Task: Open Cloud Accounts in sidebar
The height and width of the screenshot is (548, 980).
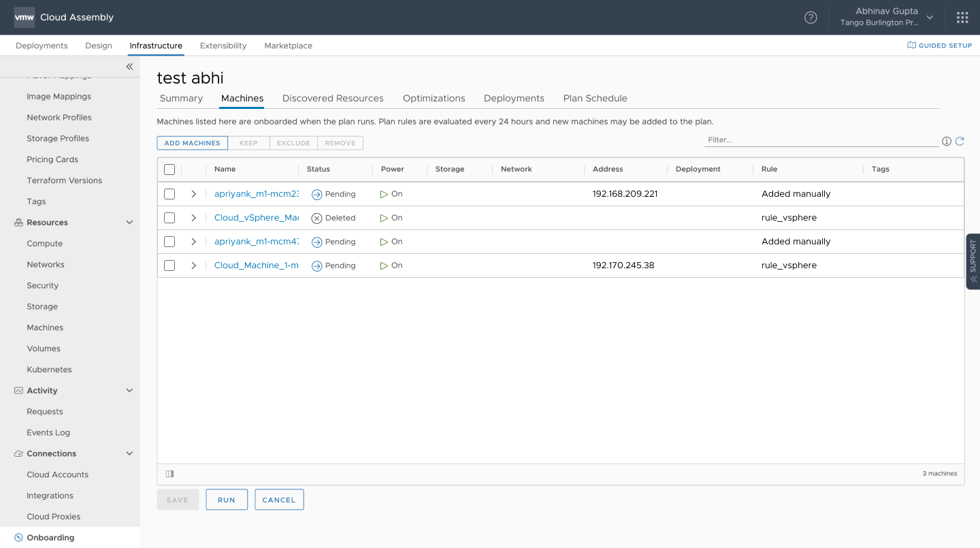Action: coord(57,474)
